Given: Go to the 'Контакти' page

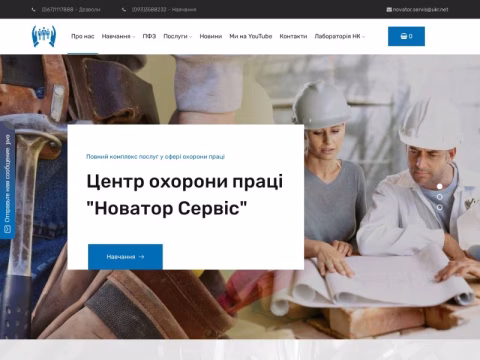Looking at the screenshot, I should pyautogui.click(x=293, y=36).
